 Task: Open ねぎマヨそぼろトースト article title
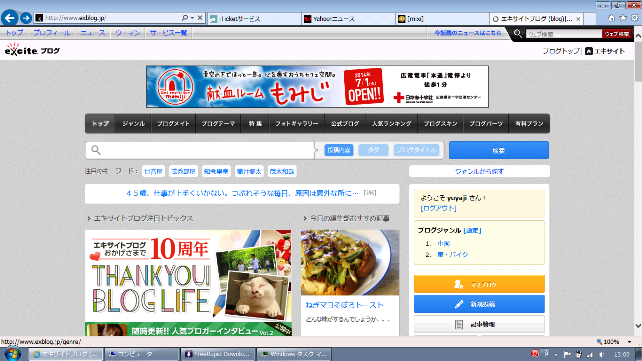pyautogui.click(x=344, y=305)
